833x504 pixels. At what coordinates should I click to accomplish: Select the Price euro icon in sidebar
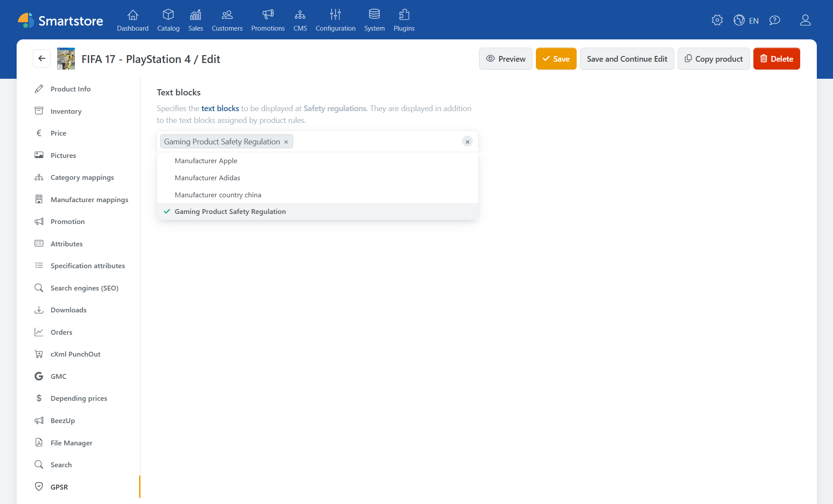point(39,133)
